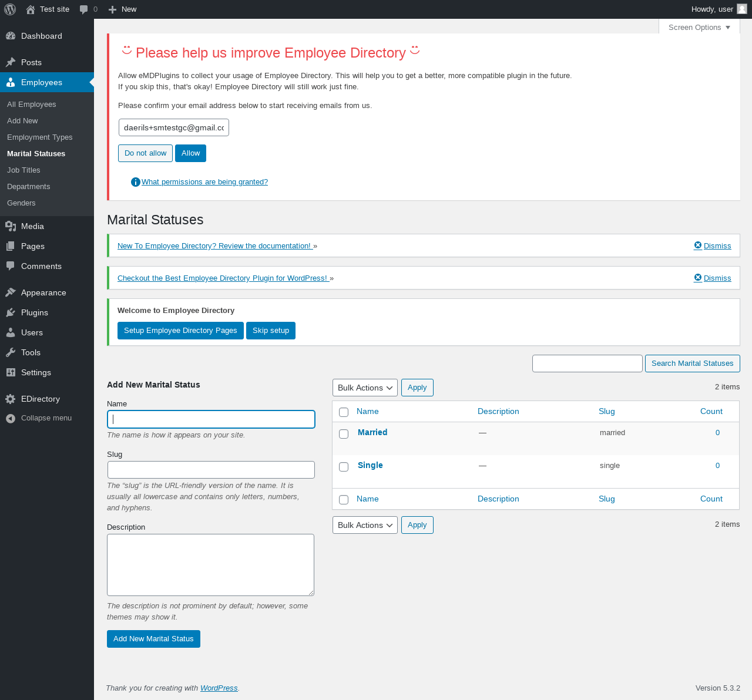Open Checkout the Best Employee Directory Plugin link
The image size is (752, 700).
coord(223,278)
